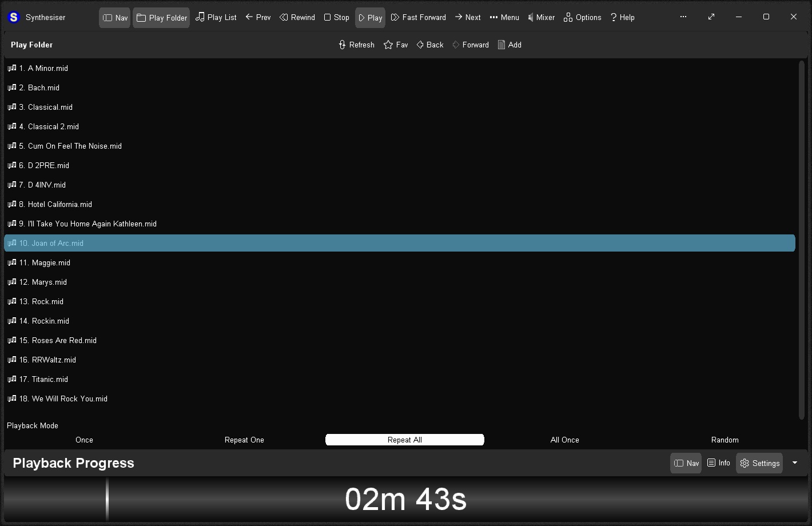
Task: Open the Mixer panel
Action: [540, 18]
